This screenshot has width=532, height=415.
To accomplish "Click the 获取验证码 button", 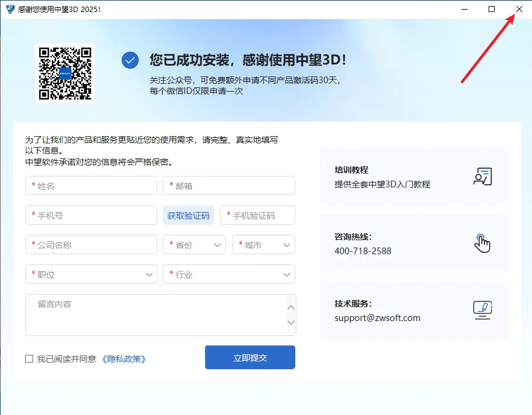I will (189, 215).
